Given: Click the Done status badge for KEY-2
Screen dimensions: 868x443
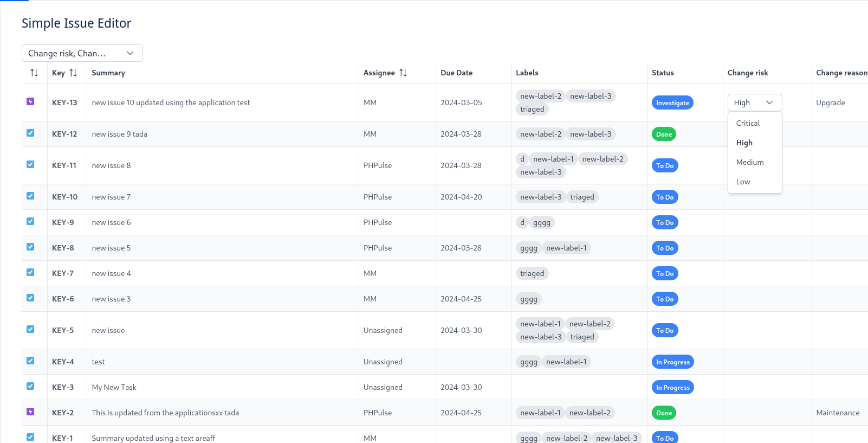Looking at the screenshot, I should 664,413.
